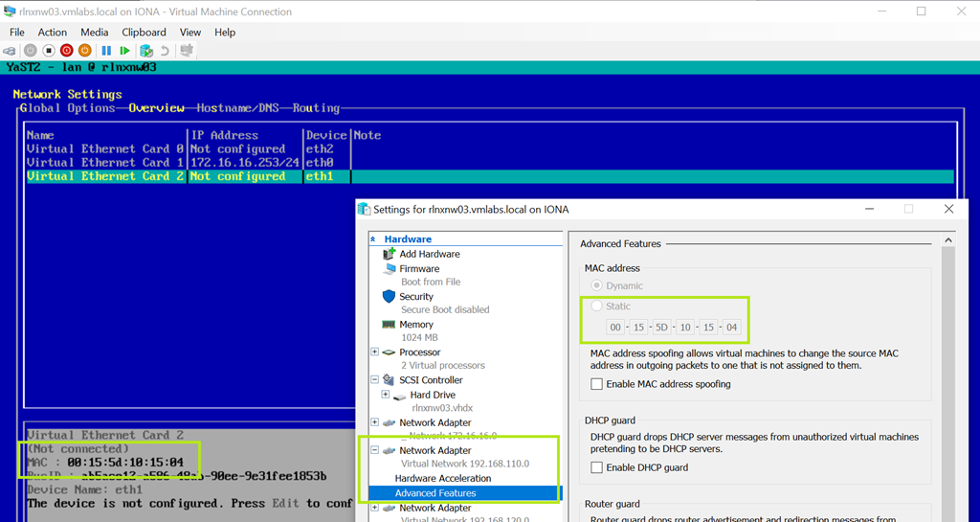Click the Checkpoint toolbar icon
Viewport: 980px width, 522px height.
[x=146, y=51]
